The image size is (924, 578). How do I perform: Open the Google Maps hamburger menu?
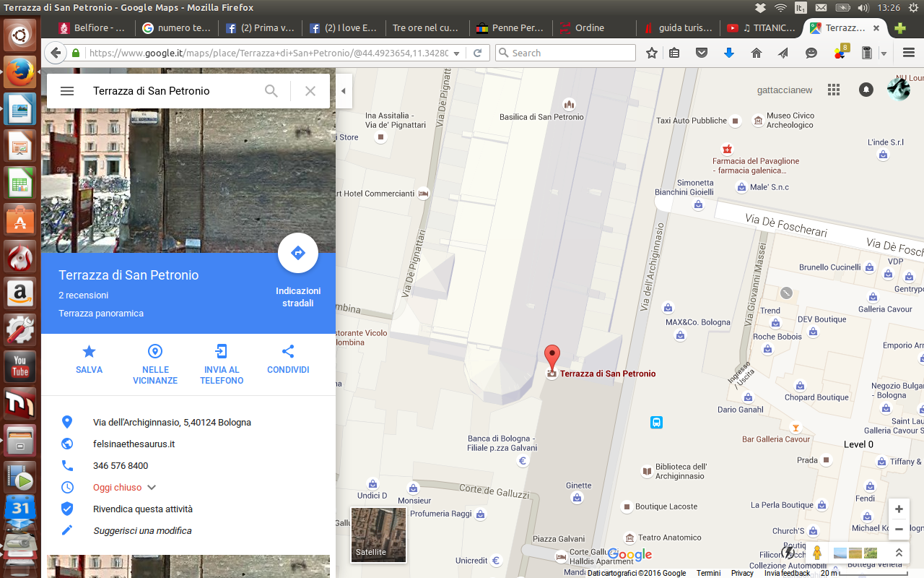click(67, 91)
